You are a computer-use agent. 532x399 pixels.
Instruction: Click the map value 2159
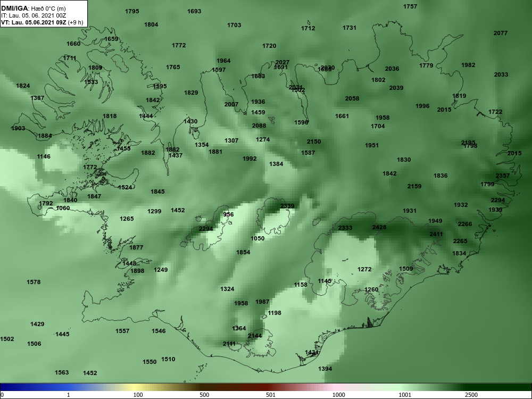click(414, 186)
